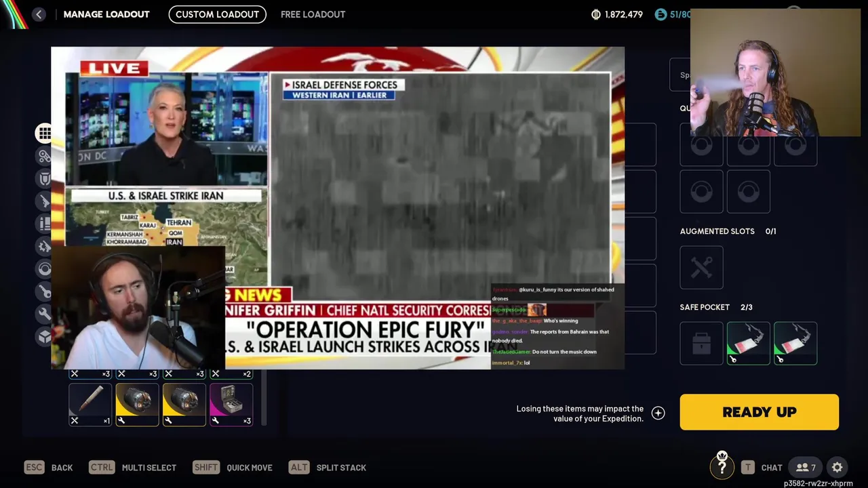Click the Augmented Slots 0/1 label

pos(728,231)
